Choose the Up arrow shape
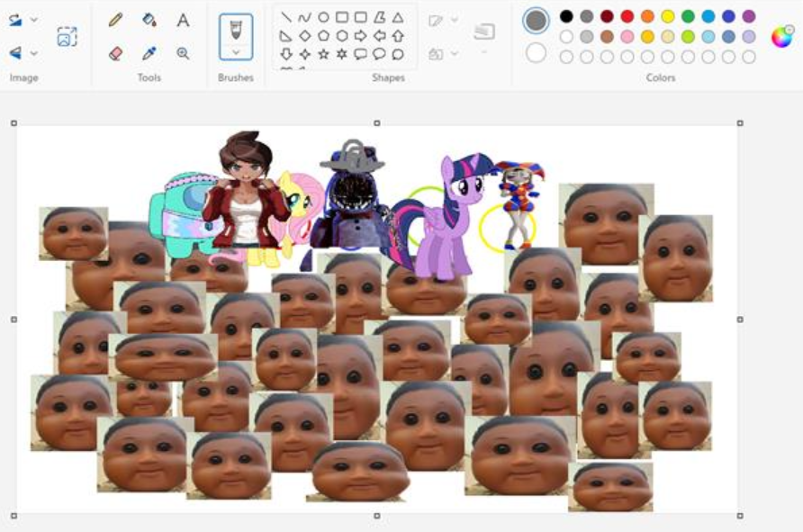Image resolution: width=803 pixels, height=532 pixels. [x=398, y=36]
